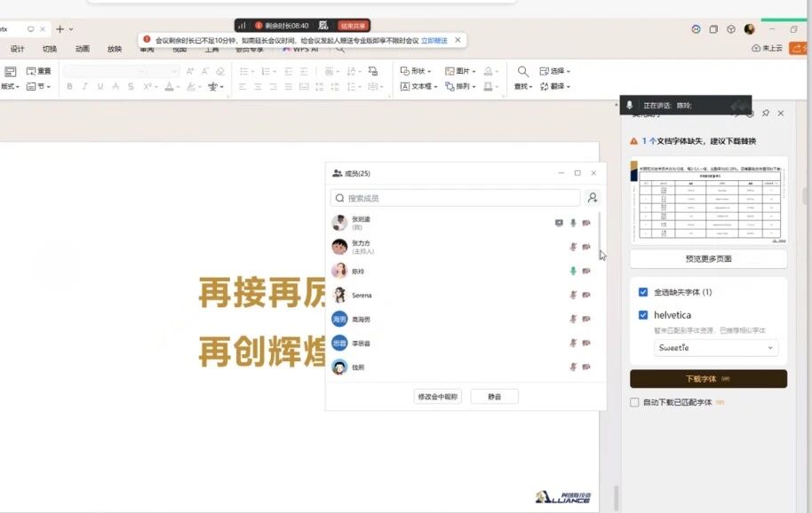Click the clear formatting eraser icon
812x513 pixels.
[220, 71]
